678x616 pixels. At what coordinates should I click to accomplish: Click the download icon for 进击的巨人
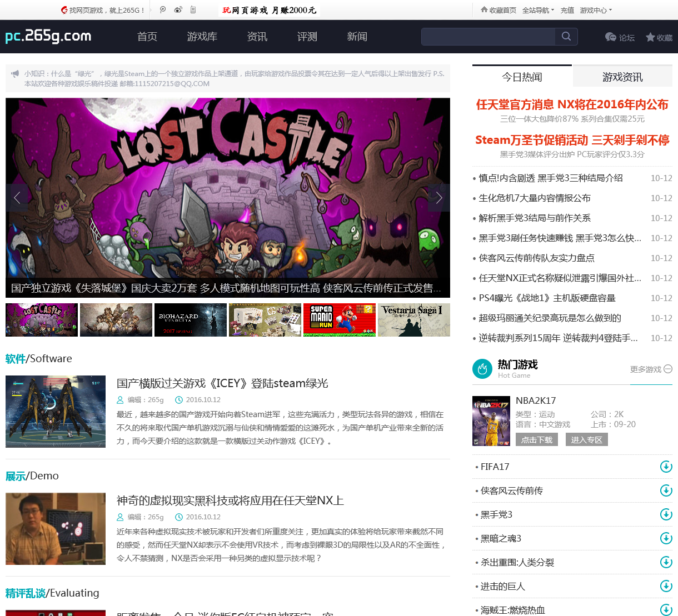[666, 586]
